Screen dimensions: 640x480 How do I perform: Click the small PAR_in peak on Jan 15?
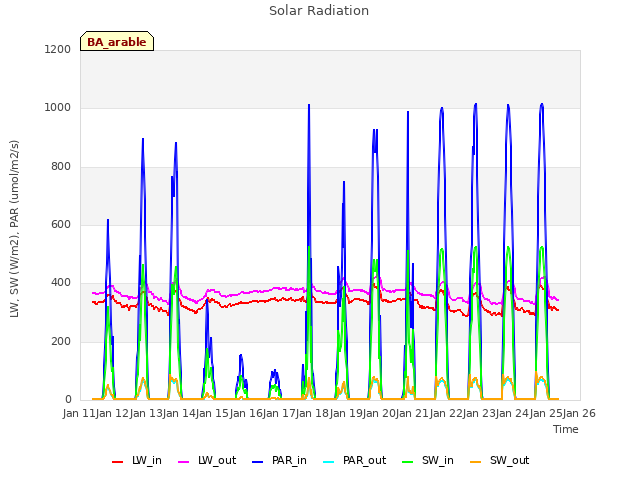(x=241, y=356)
